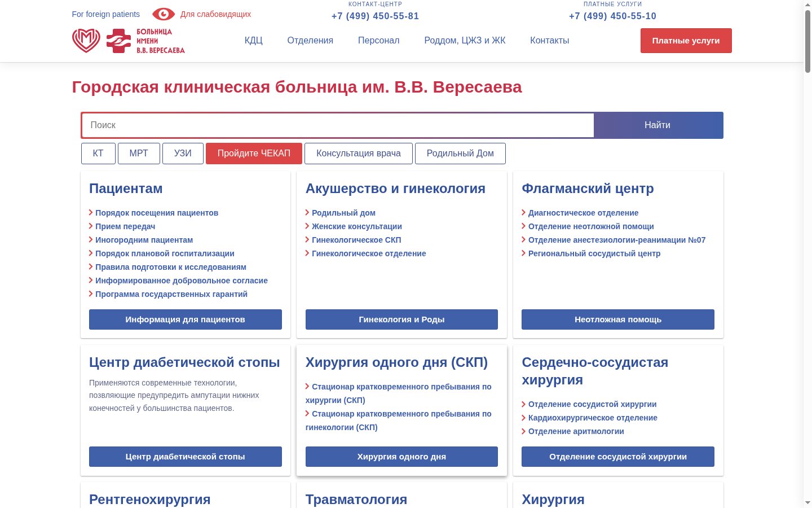Open Порядок посещения пациентов link
The width and height of the screenshot is (812, 508).
[157, 213]
